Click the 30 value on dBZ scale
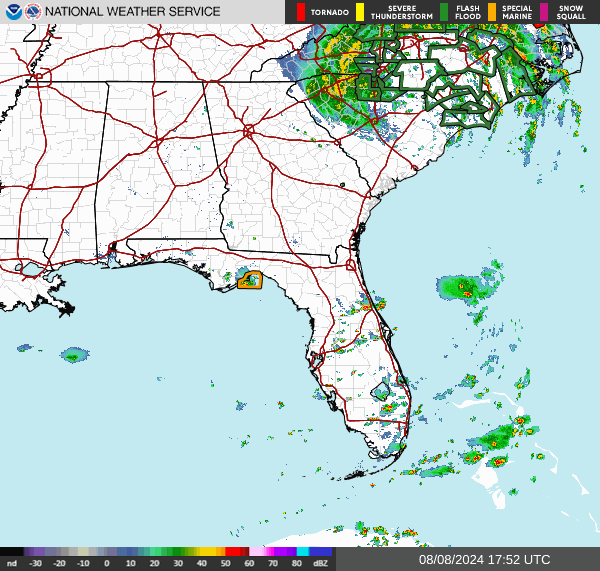The height and width of the screenshot is (571, 600). pyautogui.click(x=178, y=563)
